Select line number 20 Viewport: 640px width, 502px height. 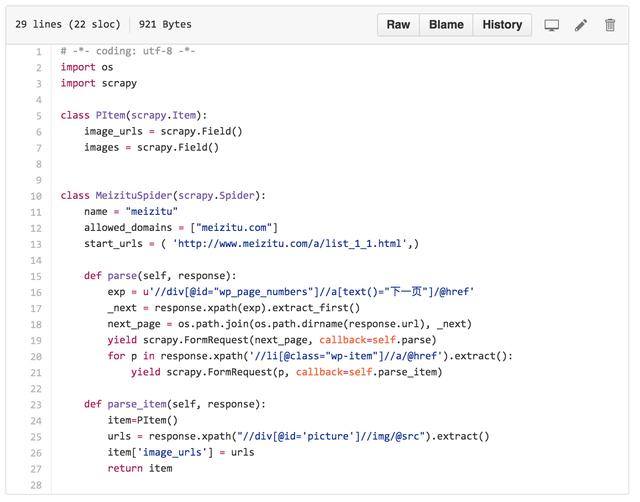pyautogui.click(x=36, y=356)
